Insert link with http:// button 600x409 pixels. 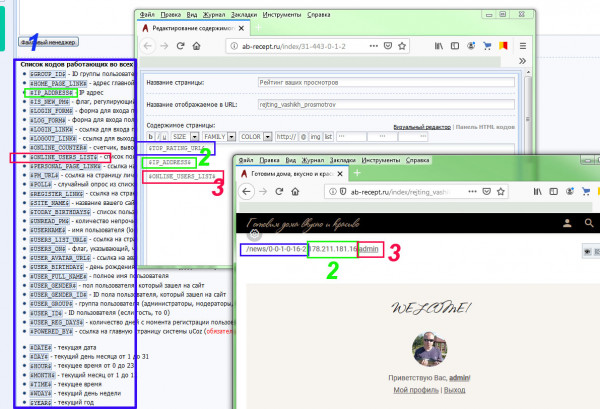point(286,137)
